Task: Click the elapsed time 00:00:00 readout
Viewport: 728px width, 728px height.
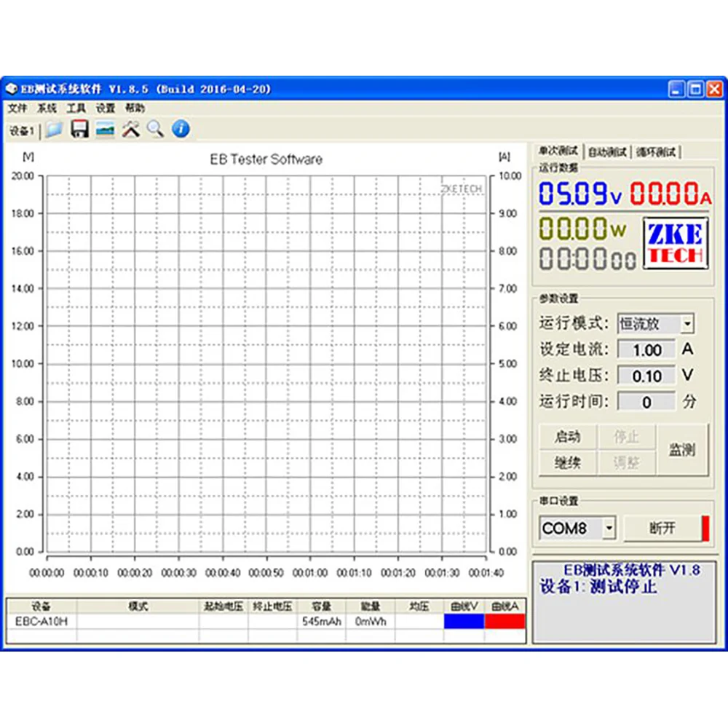Action: 587,258
